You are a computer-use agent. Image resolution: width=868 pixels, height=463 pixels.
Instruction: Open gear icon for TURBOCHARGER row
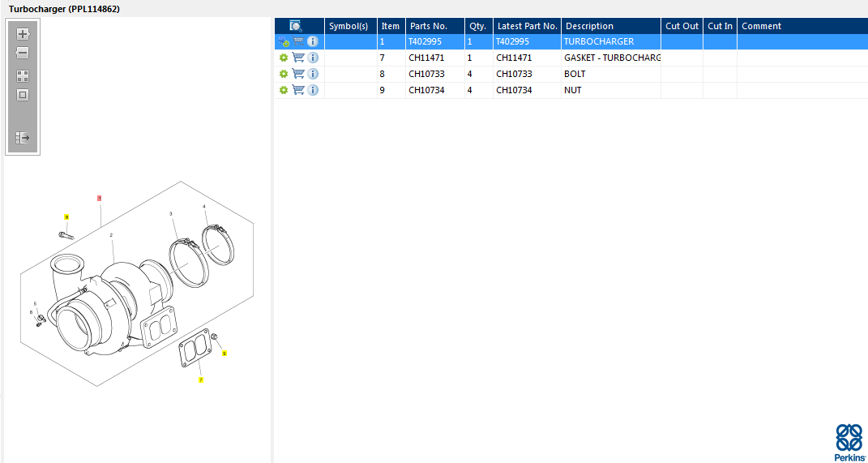284,41
